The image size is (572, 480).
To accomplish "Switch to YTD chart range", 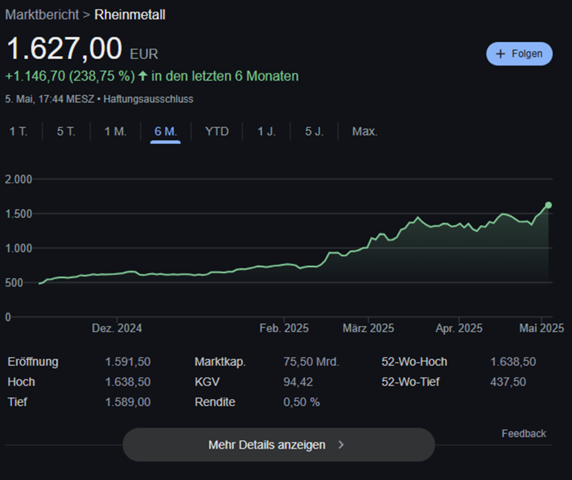I will [x=217, y=131].
